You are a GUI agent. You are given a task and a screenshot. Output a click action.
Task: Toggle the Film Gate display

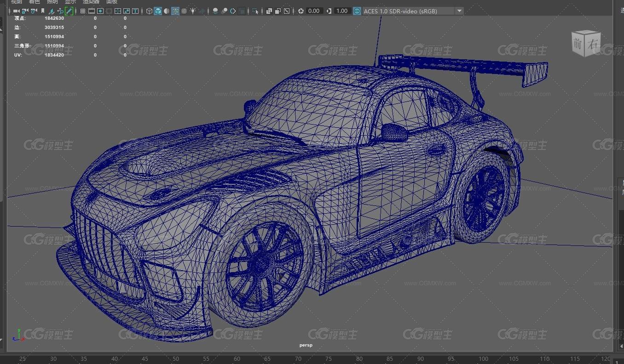(91, 11)
